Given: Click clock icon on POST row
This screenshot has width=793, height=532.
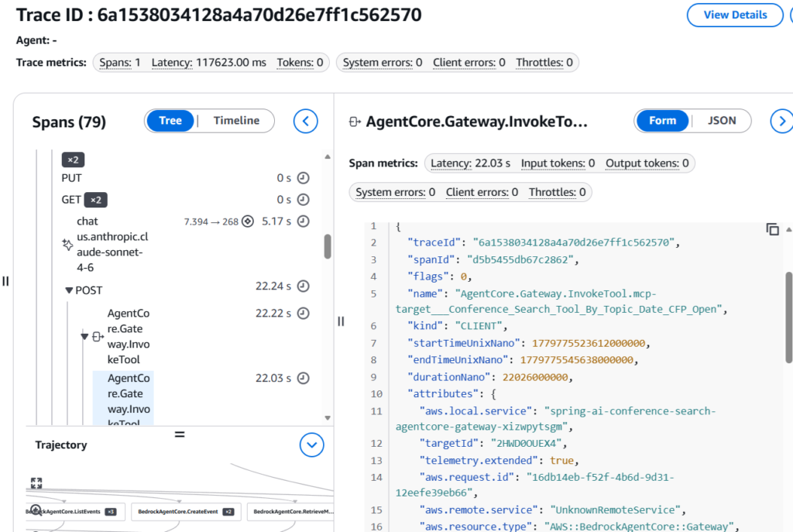Looking at the screenshot, I should click(x=303, y=287).
